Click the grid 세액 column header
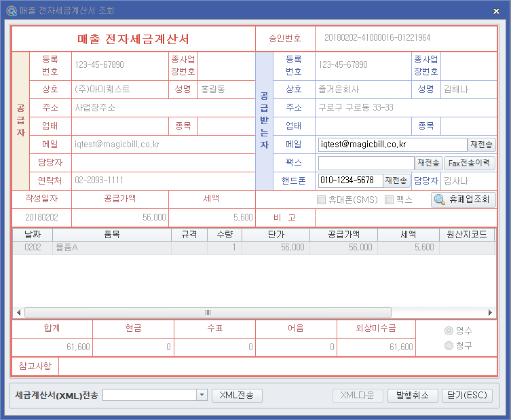Viewport: 511px width, 420px height. 409,235
